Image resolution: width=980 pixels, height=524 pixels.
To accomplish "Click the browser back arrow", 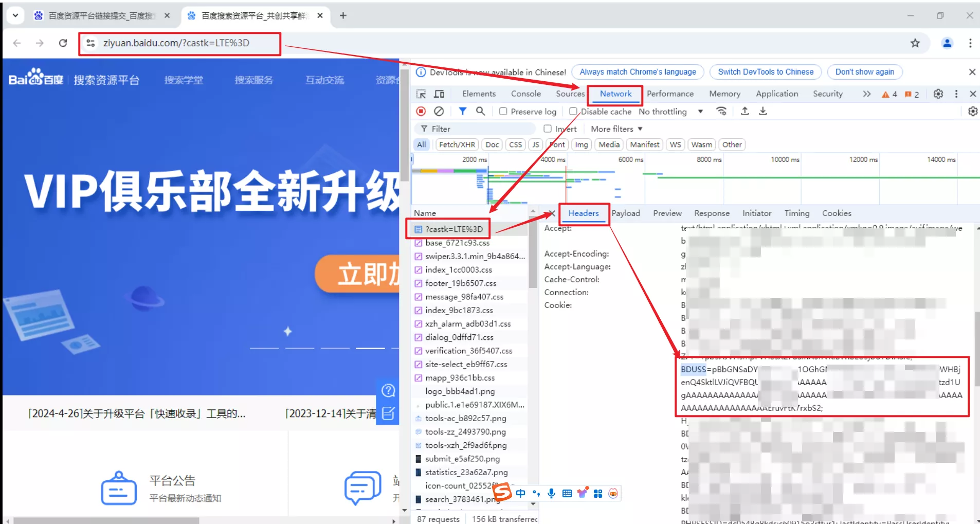I will click(x=17, y=43).
